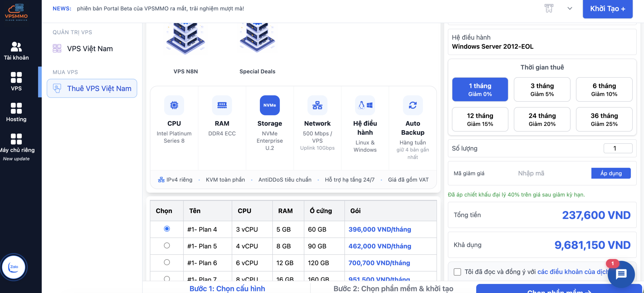644x293 pixels.
Task: Click the NVMe Storage feature icon
Action: [x=270, y=105]
